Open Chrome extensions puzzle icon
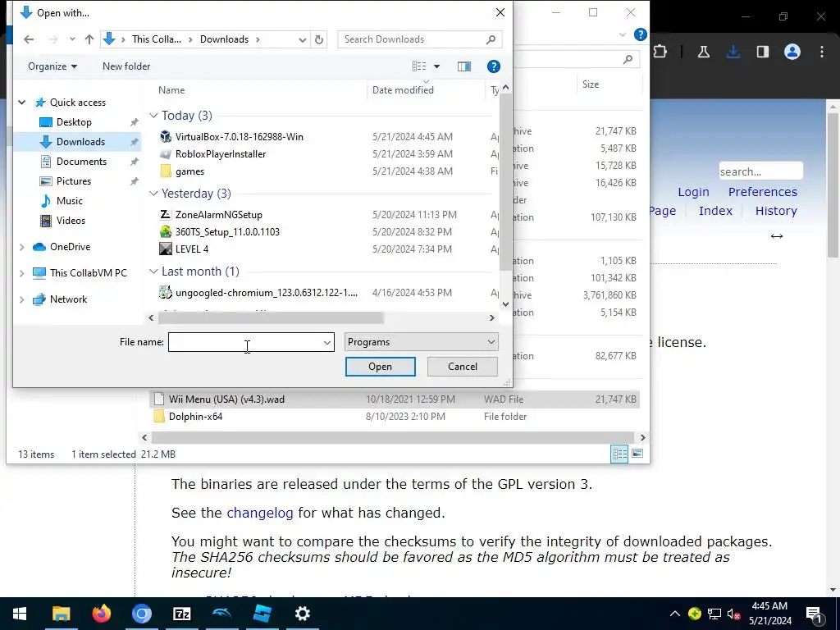Image resolution: width=840 pixels, height=630 pixels. pyautogui.click(x=660, y=52)
